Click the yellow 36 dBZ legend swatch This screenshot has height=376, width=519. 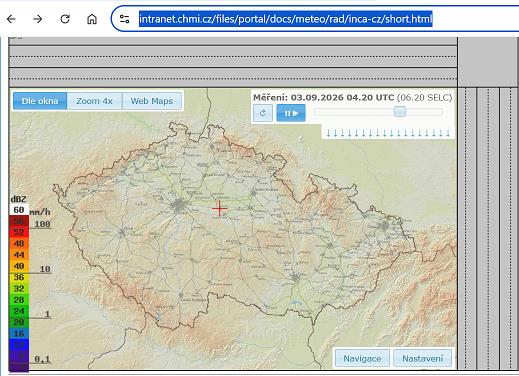(19, 277)
